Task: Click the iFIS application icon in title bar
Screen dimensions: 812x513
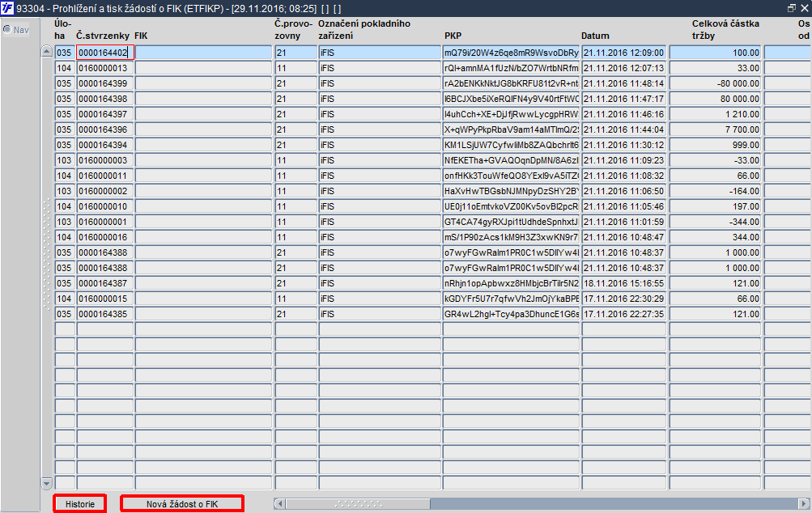Action: tap(7, 8)
